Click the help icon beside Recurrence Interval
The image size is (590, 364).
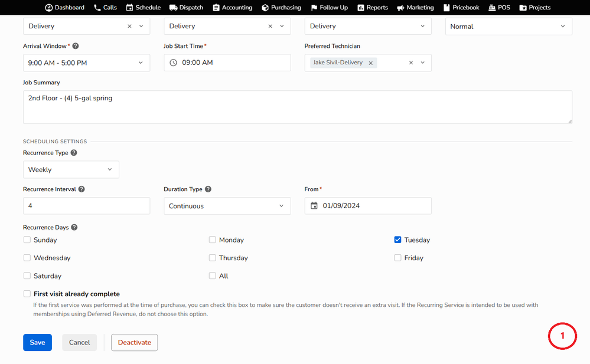82,189
